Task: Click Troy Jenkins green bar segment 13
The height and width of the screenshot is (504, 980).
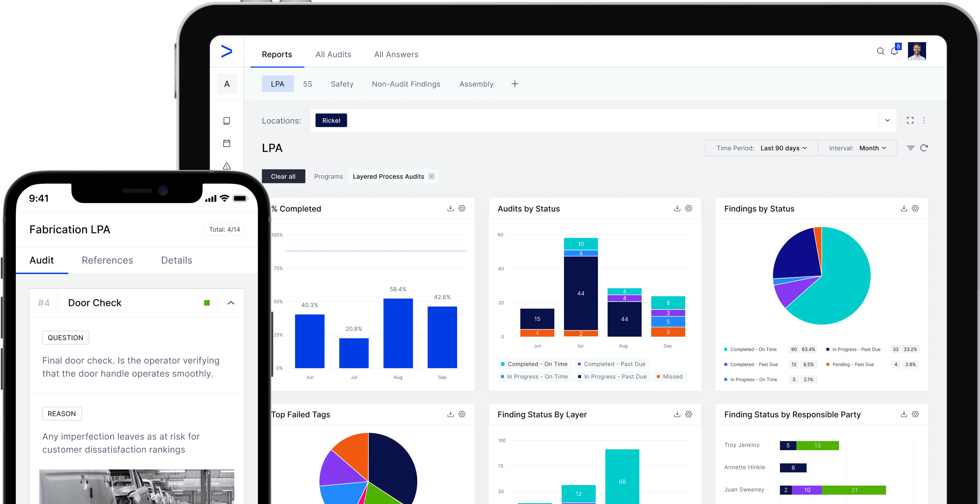Action: click(818, 445)
